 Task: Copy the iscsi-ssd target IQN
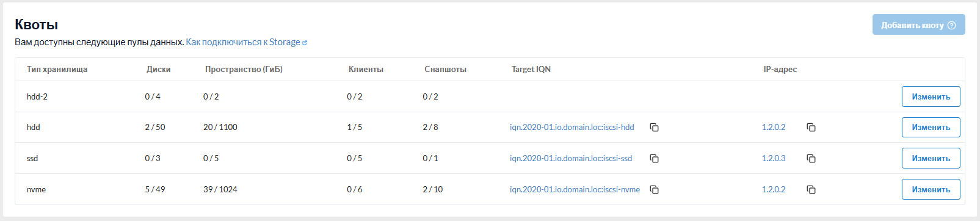coord(654,159)
